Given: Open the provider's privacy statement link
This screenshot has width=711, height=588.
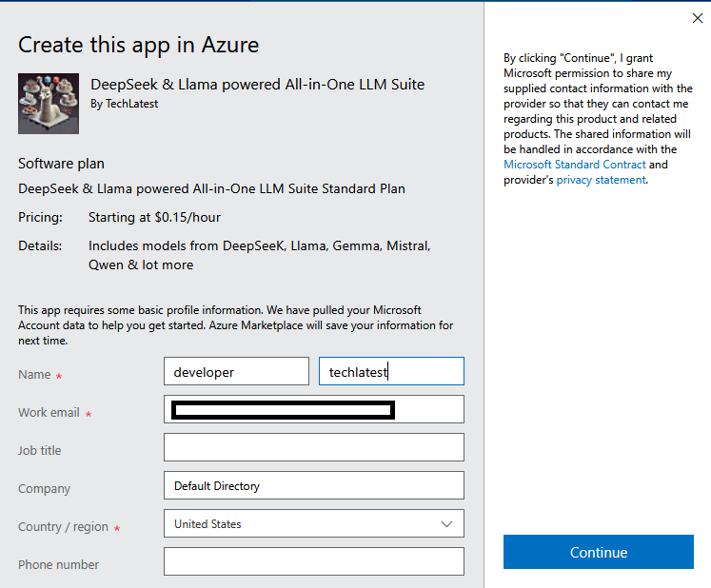Looking at the screenshot, I should [601, 180].
